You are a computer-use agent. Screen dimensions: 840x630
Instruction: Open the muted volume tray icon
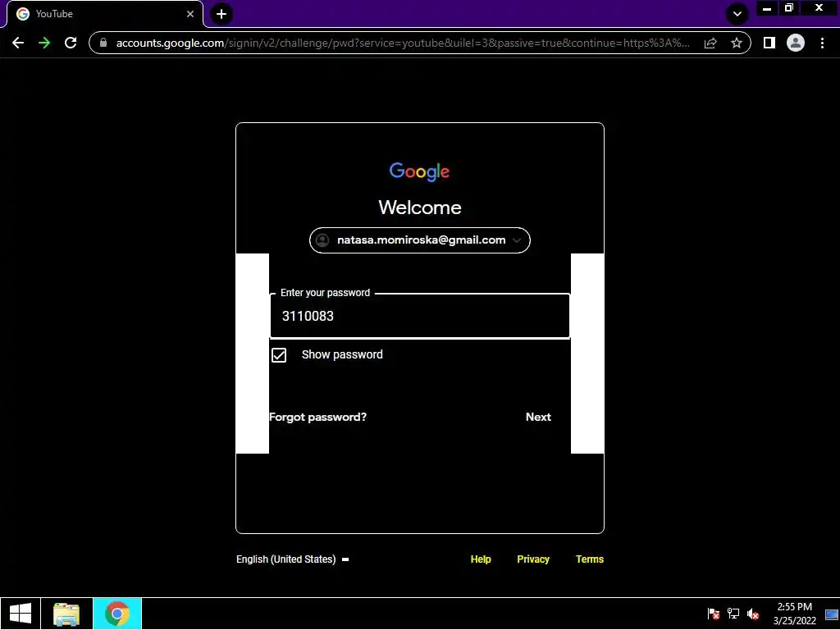pyautogui.click(x=753, y=614)
